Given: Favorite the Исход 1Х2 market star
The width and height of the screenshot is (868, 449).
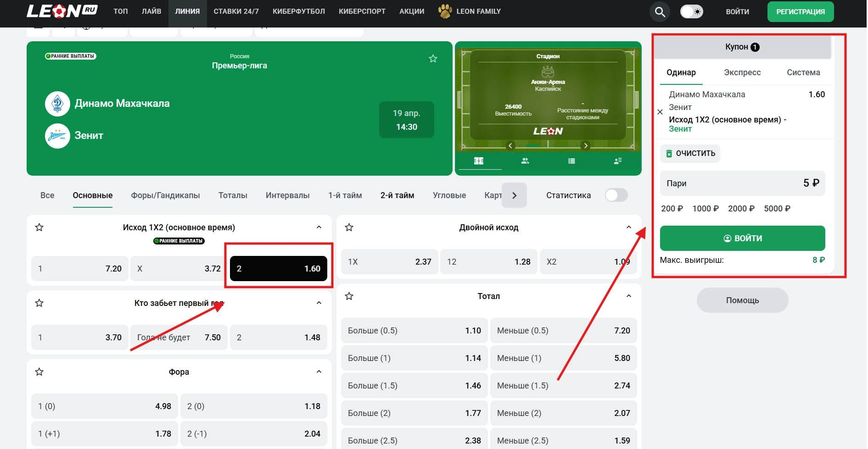Looking at the screenshot, I should point(39,227).
